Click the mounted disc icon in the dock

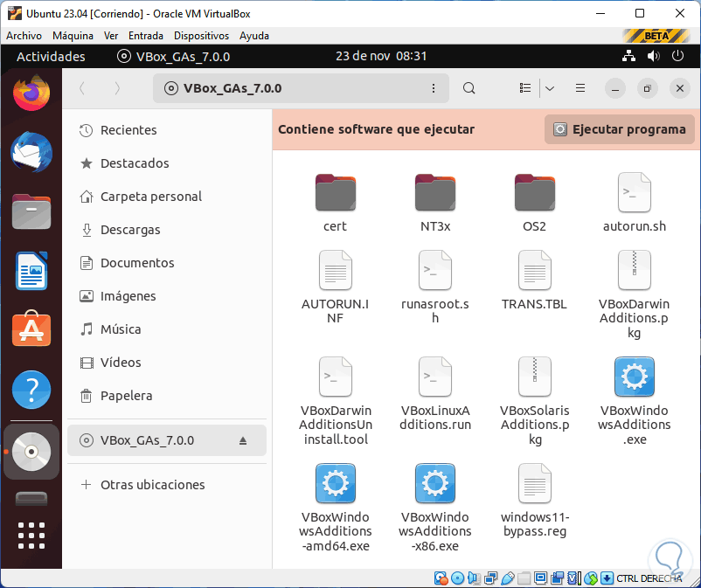tap(31, 452)
